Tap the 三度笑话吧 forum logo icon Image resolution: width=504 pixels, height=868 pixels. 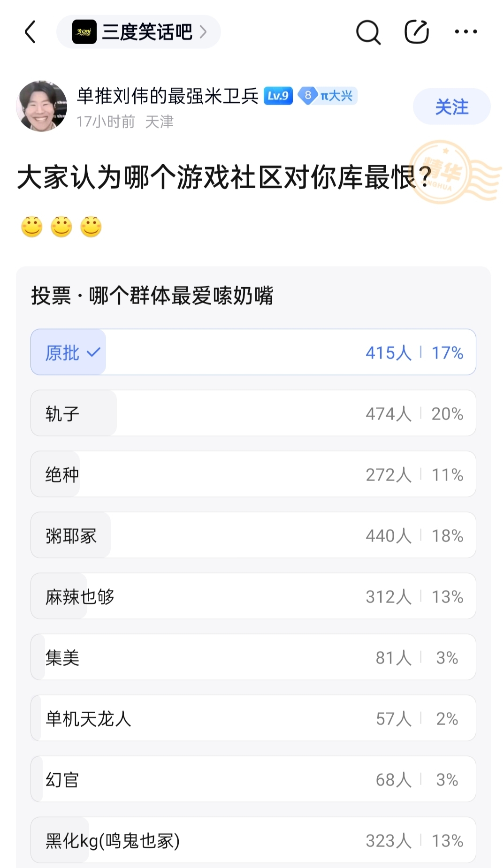click(x=84, y=32)
